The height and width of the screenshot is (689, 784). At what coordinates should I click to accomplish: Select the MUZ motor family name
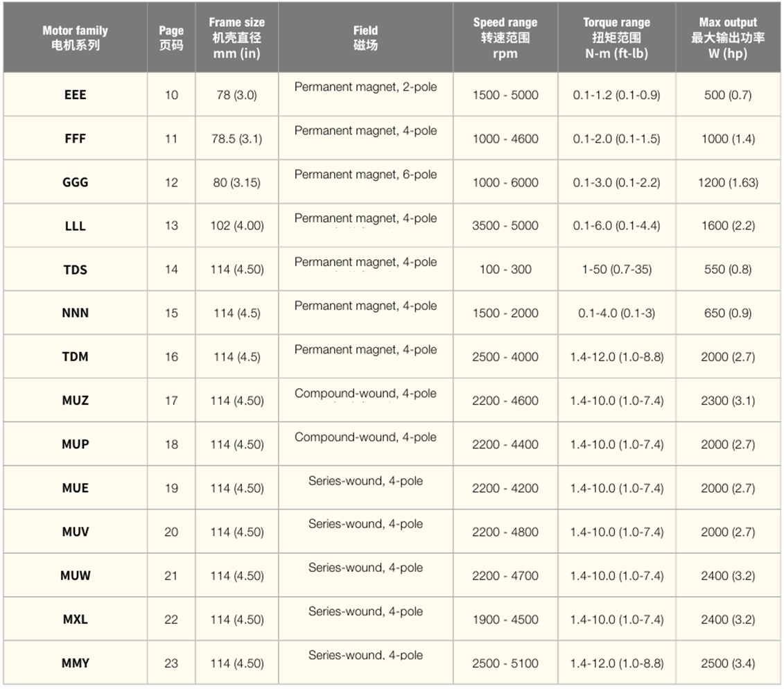75,401
